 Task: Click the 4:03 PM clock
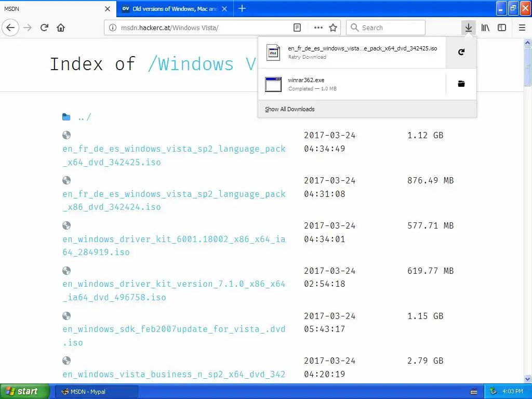coord(513,392)
